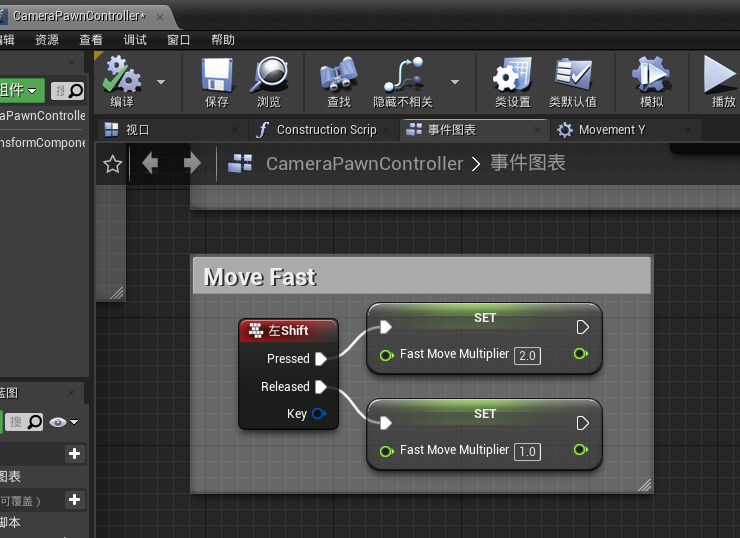
Task: Save the blueprint with 保存 icon
Action: (217, 82)
